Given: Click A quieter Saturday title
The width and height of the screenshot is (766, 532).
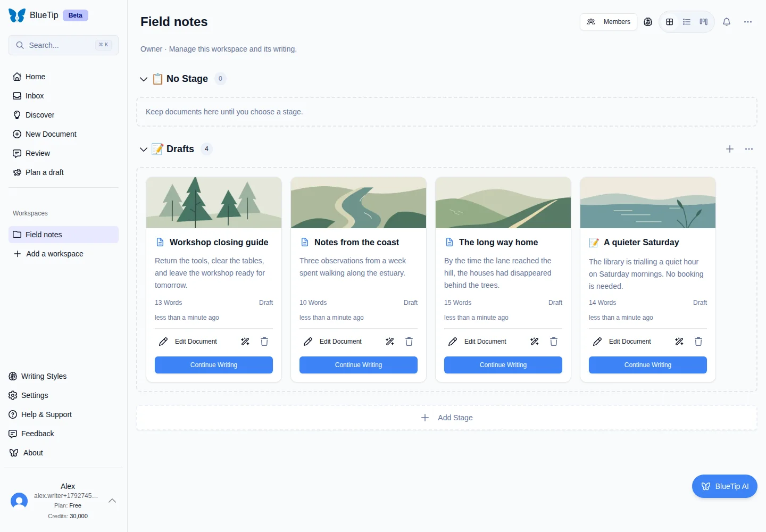Looking at the screenshot, I should 642,242.
